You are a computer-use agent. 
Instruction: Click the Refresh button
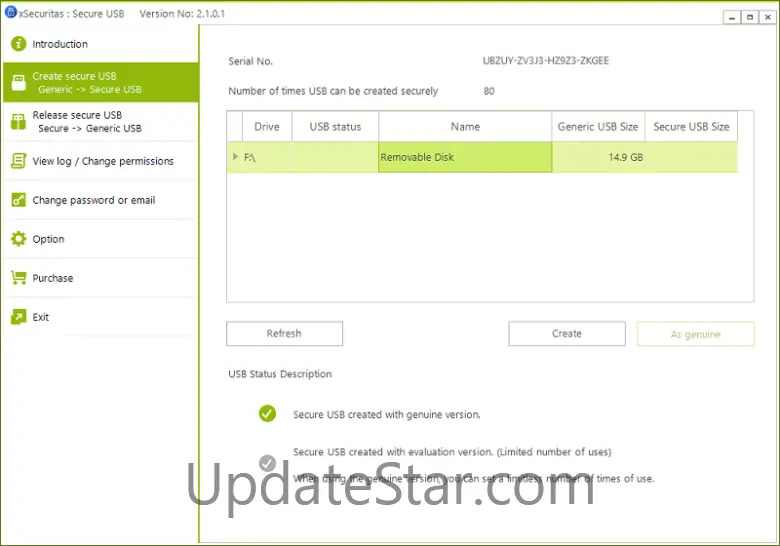coord(284,333)
